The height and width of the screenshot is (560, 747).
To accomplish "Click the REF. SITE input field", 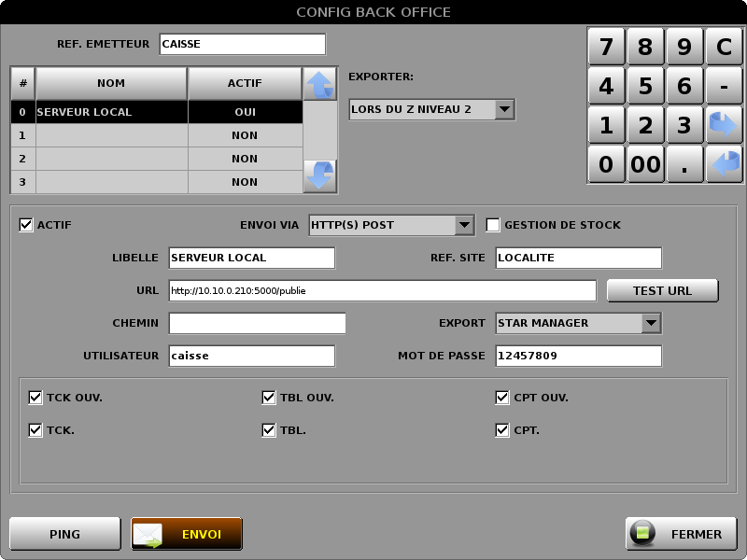I will [x=578, y=258].
